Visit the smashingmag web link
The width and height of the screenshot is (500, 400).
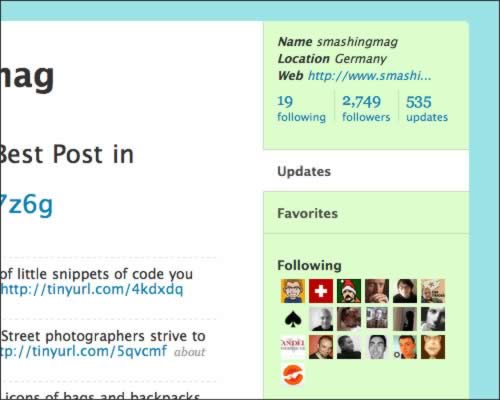(369, 76)
